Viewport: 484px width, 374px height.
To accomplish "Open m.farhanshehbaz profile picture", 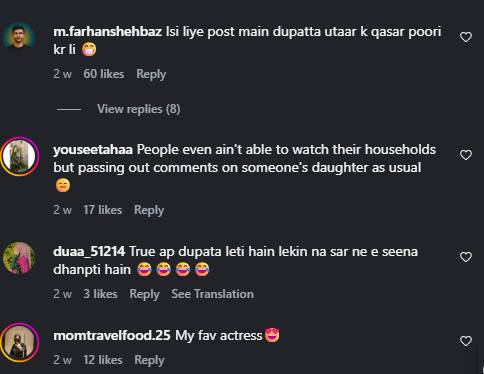I will coord(19,36).
